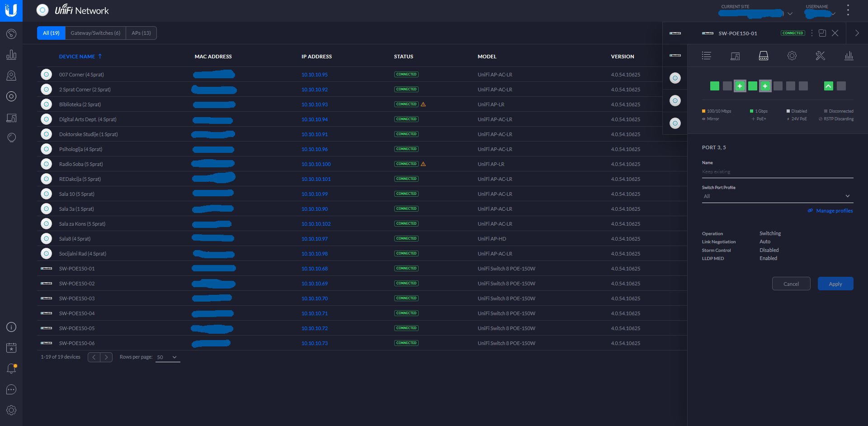The height and width of the screenshot is (426, 868).
Task: Toggle selection of switch port 4
Action: tap(752, 86)
